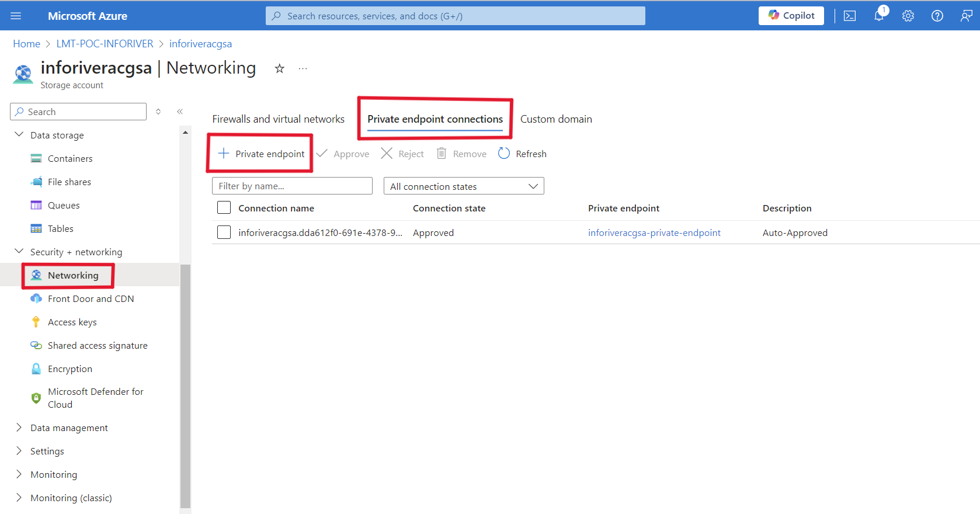Collapse the sidebar with double chevron
Viewport: 980px width, 514px height.
pyautogui.click(x=180, y=112)
